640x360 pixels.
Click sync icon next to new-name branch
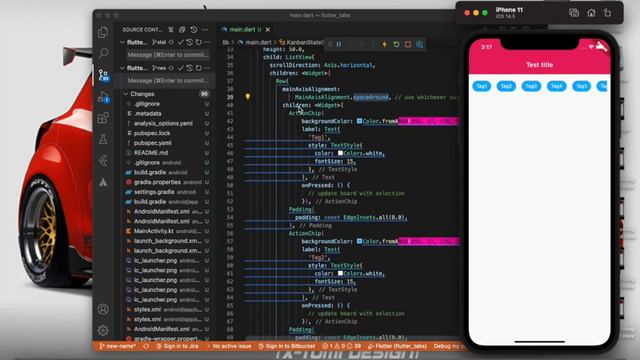click(146, 346)
